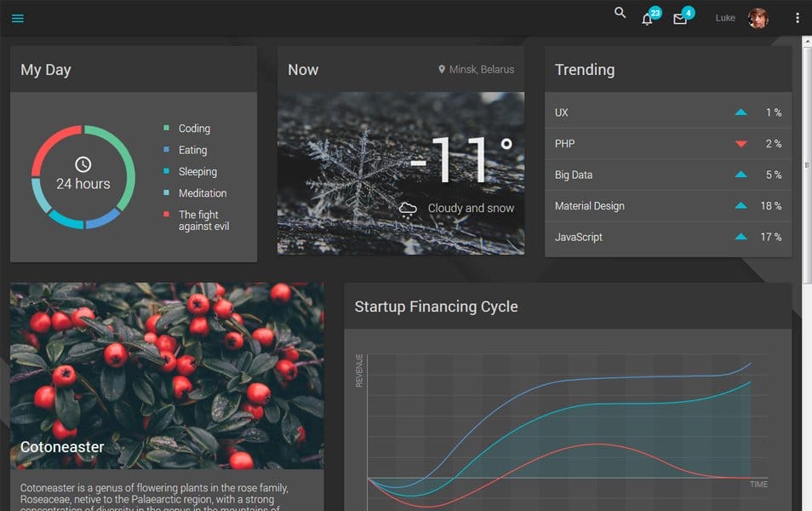Click the cloudy and snow weather icon
The width and height of the screenshot is (812, 511).
tap(410, 207)
